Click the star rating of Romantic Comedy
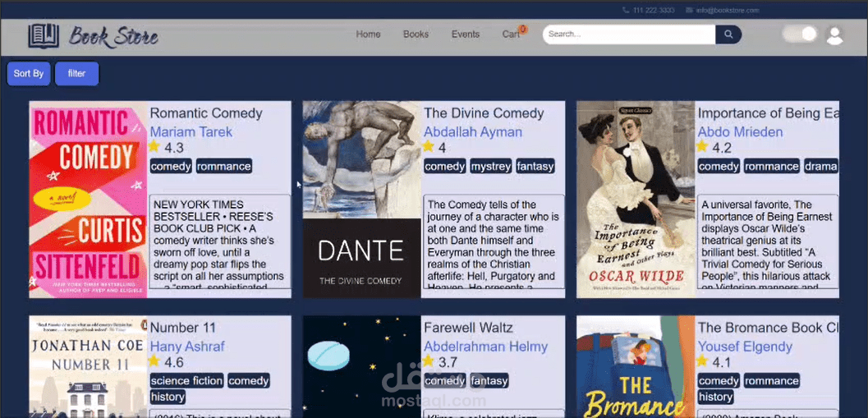Image resolution: width=868 pixels, height=418 pixels. (154, 146)
